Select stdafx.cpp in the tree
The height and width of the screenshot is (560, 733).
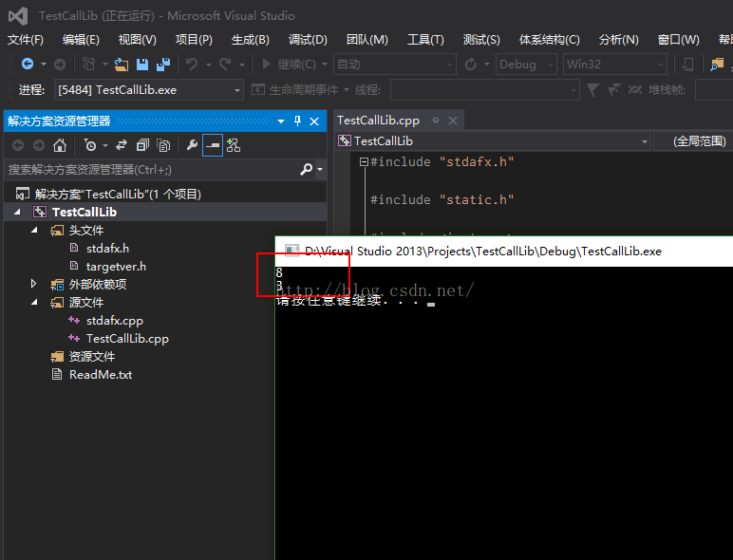tap(115, 321)
